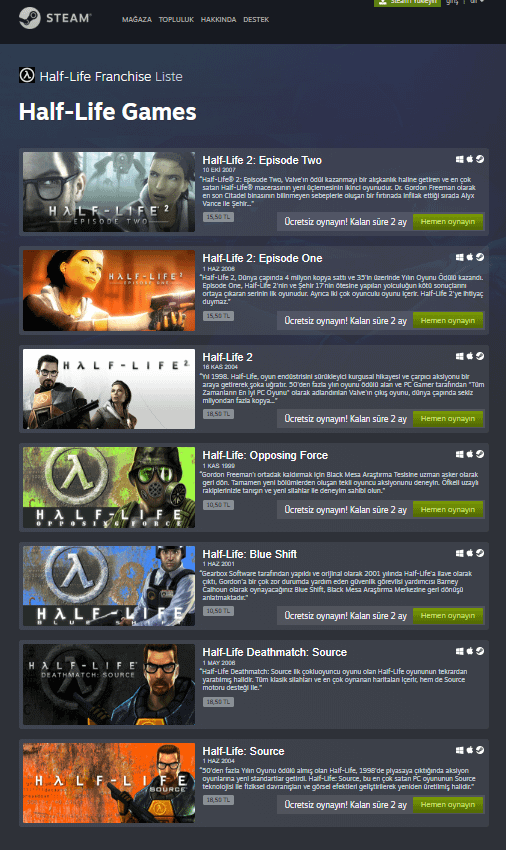This screenshot has width=506, height=850.
Task: Go to the DESTEK page
Action: (x=256, y=20)
